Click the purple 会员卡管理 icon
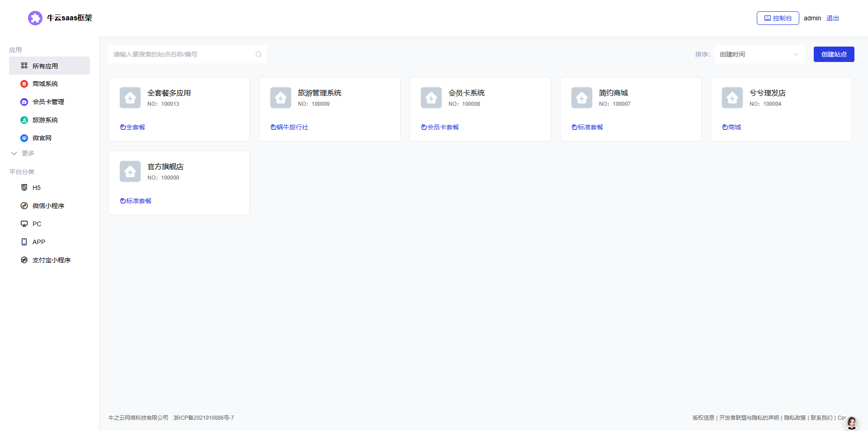Screen dimensions: 868x431 (x=24, y=102)
